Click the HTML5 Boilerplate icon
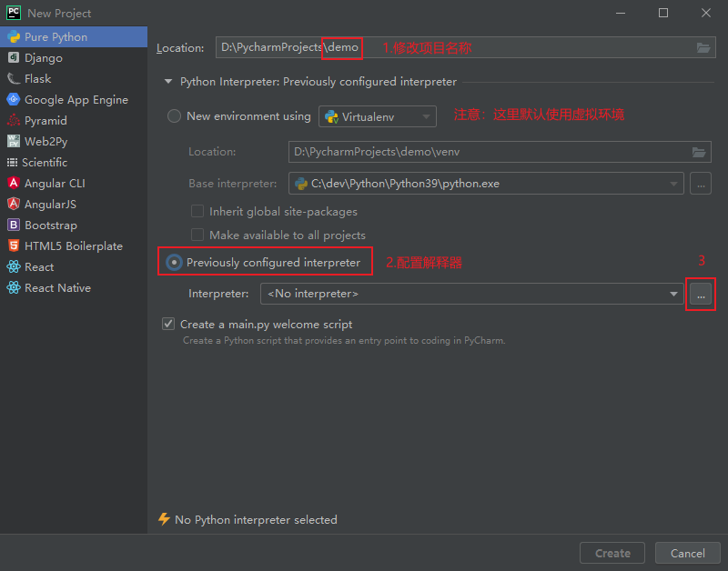Image resolution: width=728 pixels, height=571 pixels. pos(14,245)
